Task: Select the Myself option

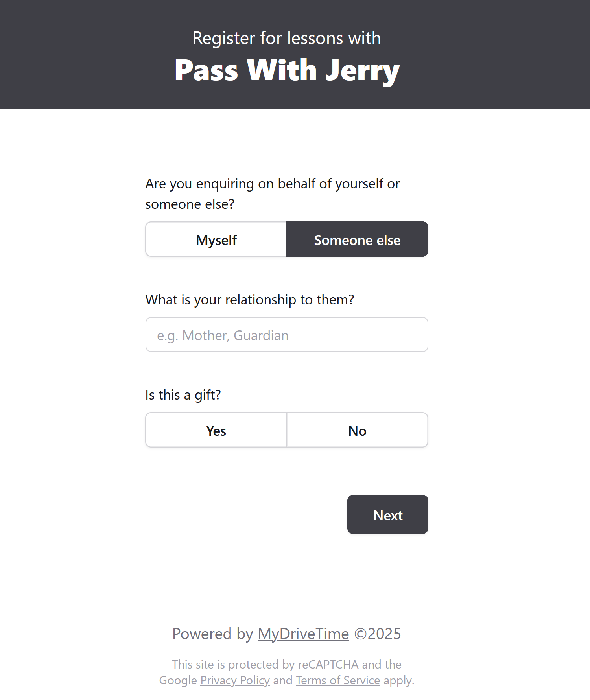Action: click(216, 240)
